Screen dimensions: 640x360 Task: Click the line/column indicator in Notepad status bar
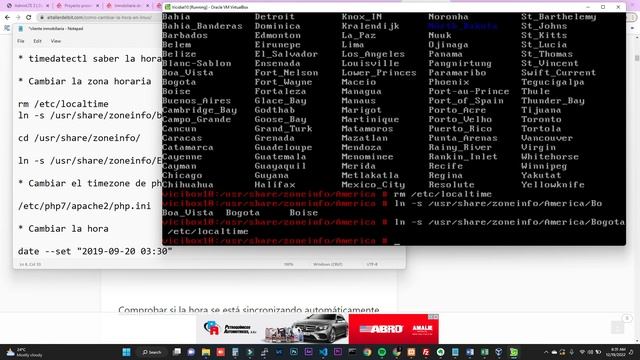(31, 264)
